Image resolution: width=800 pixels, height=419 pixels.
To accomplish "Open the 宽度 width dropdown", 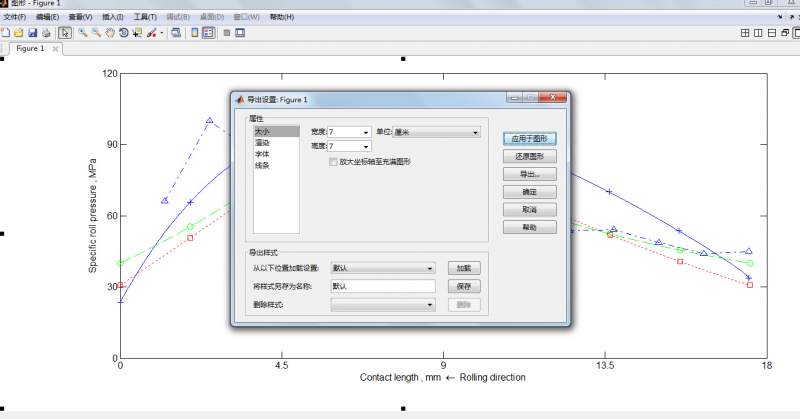I will point(366,132).
